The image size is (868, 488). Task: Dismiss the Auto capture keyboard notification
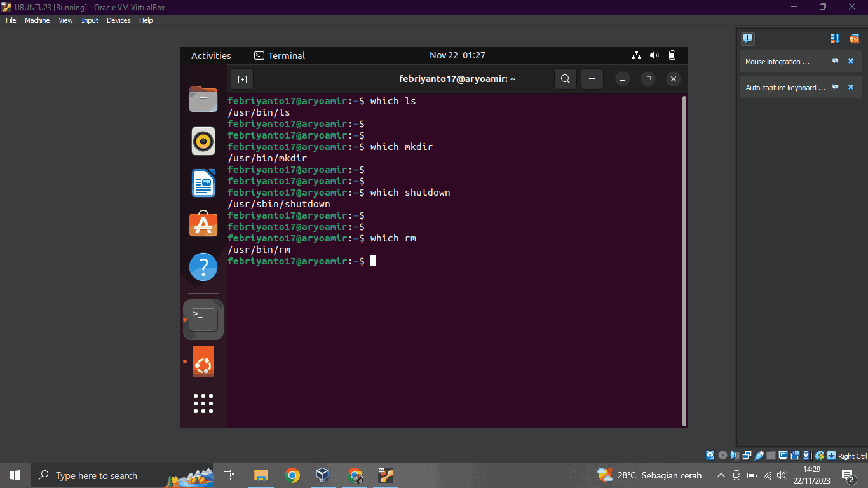[851, 87]
